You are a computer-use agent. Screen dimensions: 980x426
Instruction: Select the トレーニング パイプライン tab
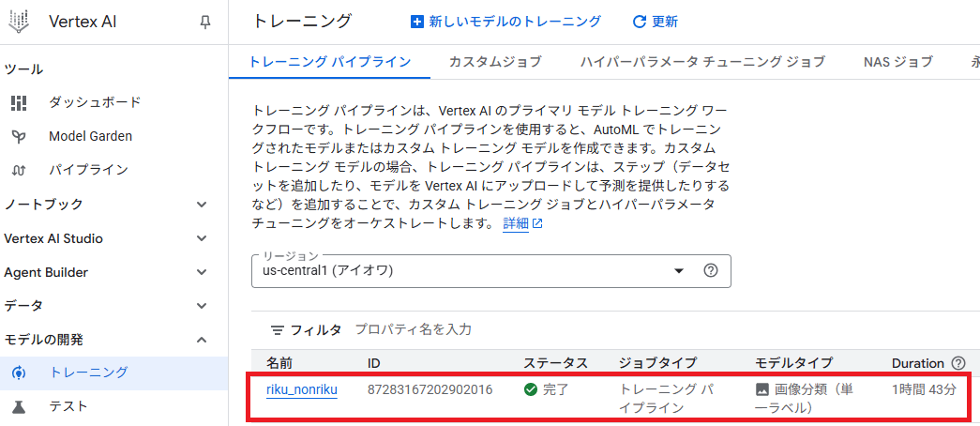(330, 62)
